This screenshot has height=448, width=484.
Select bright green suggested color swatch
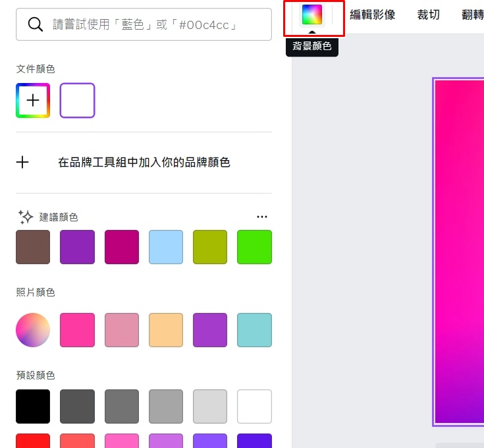[254, 247]
